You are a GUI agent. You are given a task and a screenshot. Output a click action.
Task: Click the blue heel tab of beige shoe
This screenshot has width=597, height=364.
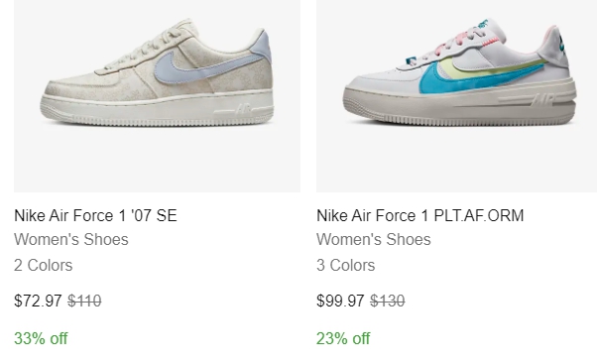(x=261, y=46)
